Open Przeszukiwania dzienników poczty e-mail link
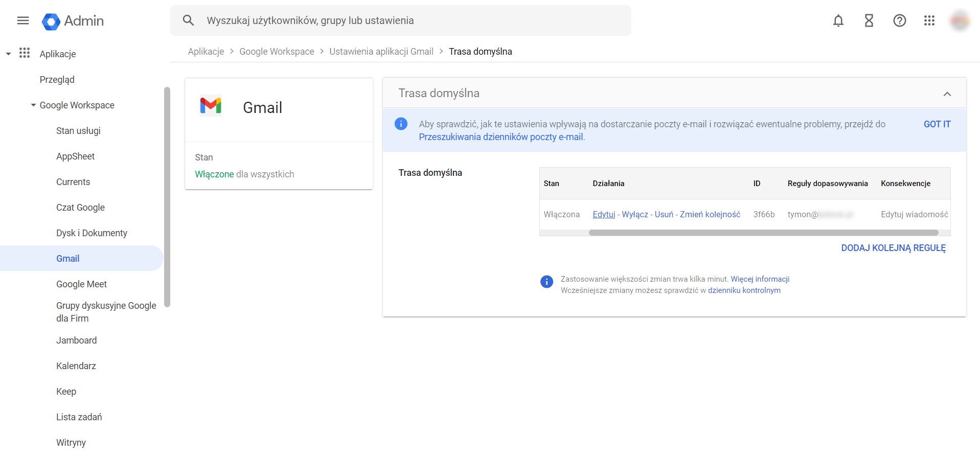This screenshot has width=980, height=455. 501,137
